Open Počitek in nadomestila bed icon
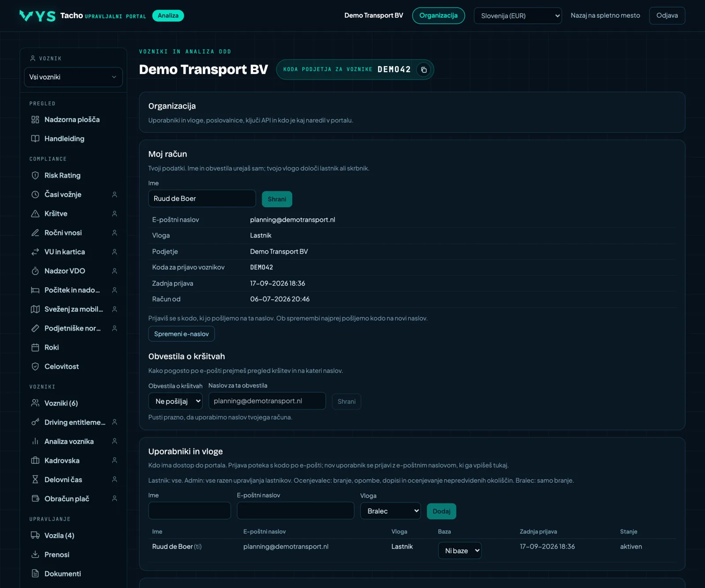 (35, 290)
